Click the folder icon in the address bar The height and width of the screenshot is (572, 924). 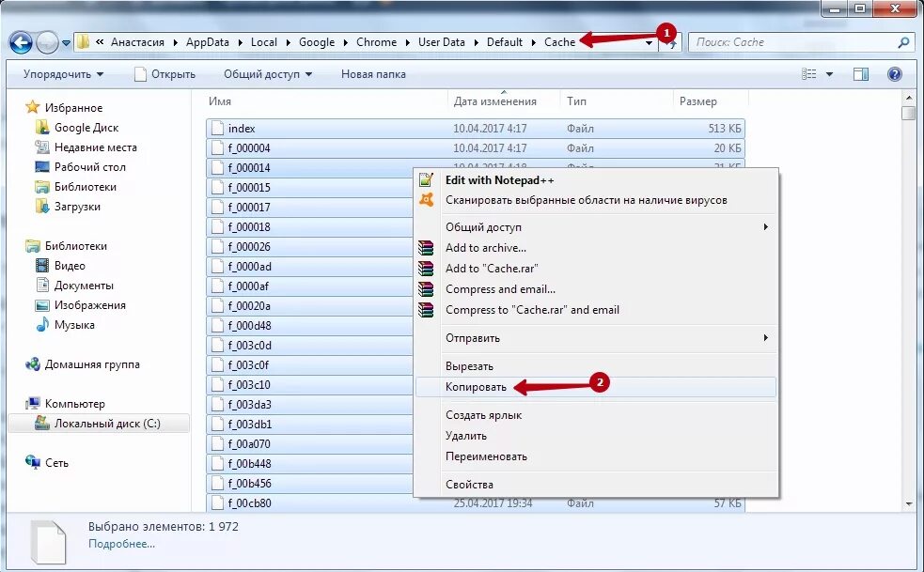83,42
